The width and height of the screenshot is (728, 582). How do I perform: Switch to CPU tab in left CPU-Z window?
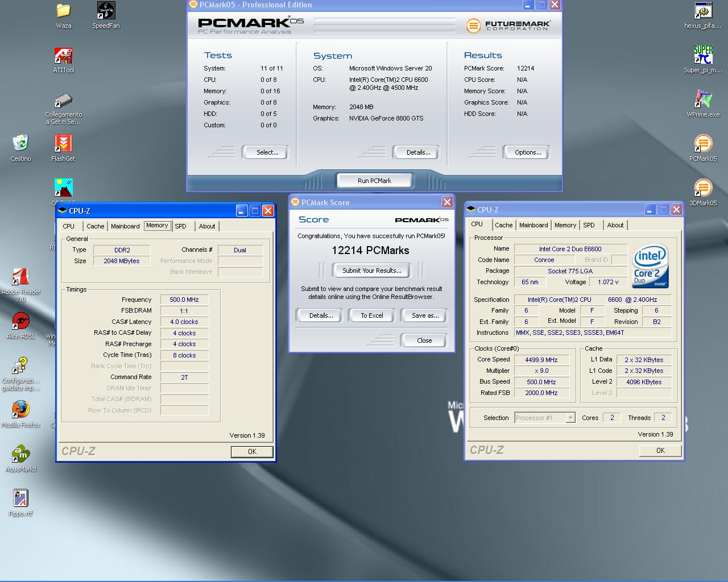pyautogui.click(x=69, y=226)
